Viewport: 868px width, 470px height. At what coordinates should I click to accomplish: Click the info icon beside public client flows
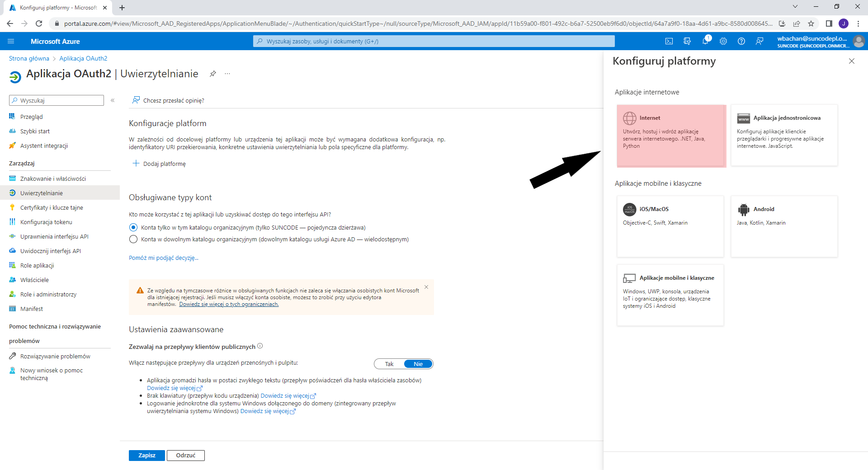pyautogui.click(x=260, y=346)
